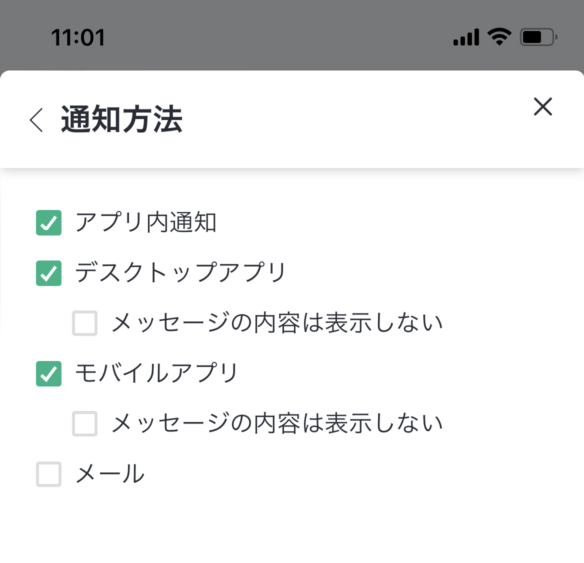Image resolution: width=584 pixels, height=563 pixels.
Task: Select the アプリ内通知 label text
Action: (146, 223)
